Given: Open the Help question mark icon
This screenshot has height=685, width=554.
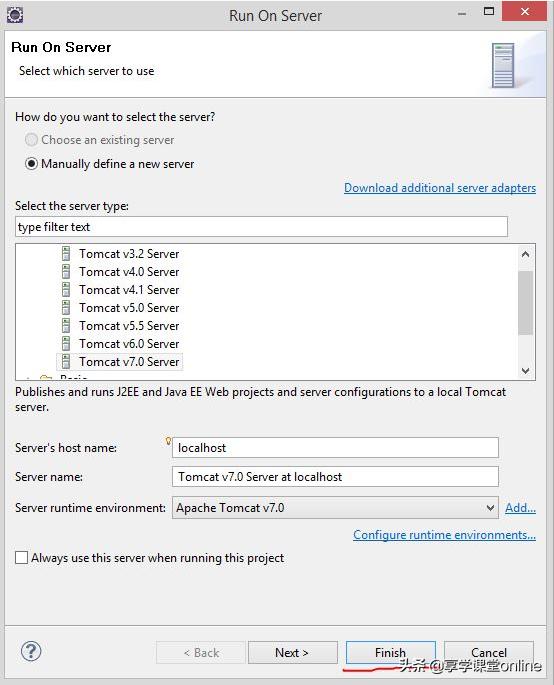Looking at the screenshot, I should click(31, 651).
